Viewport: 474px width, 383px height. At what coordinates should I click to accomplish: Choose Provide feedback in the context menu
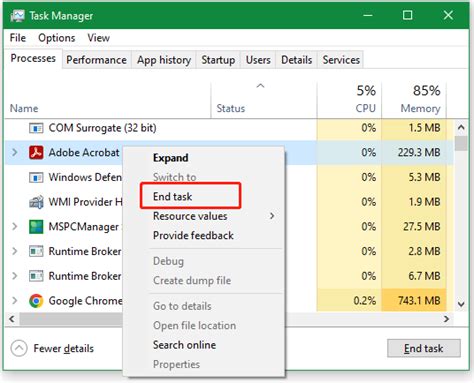(x=203, y=236)
